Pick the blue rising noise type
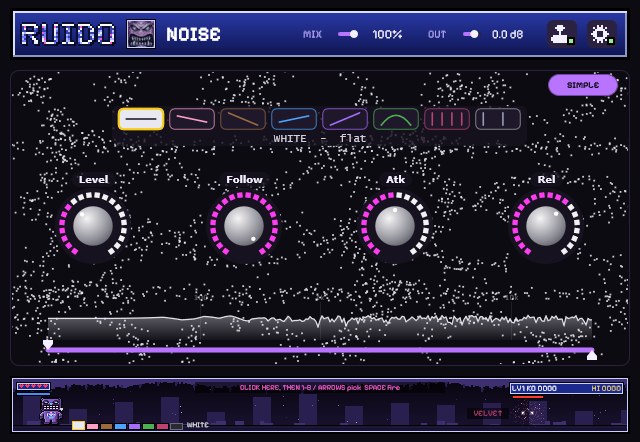This screenshot has height=442, width=640. 294,119
